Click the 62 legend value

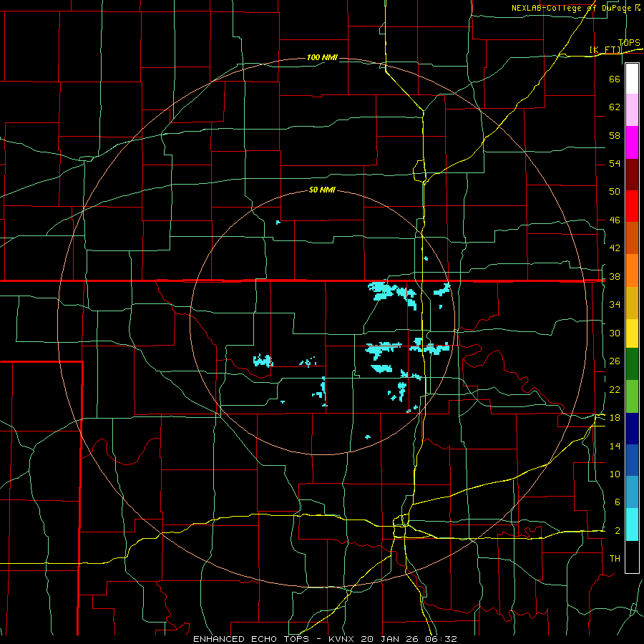pos(615,107)
